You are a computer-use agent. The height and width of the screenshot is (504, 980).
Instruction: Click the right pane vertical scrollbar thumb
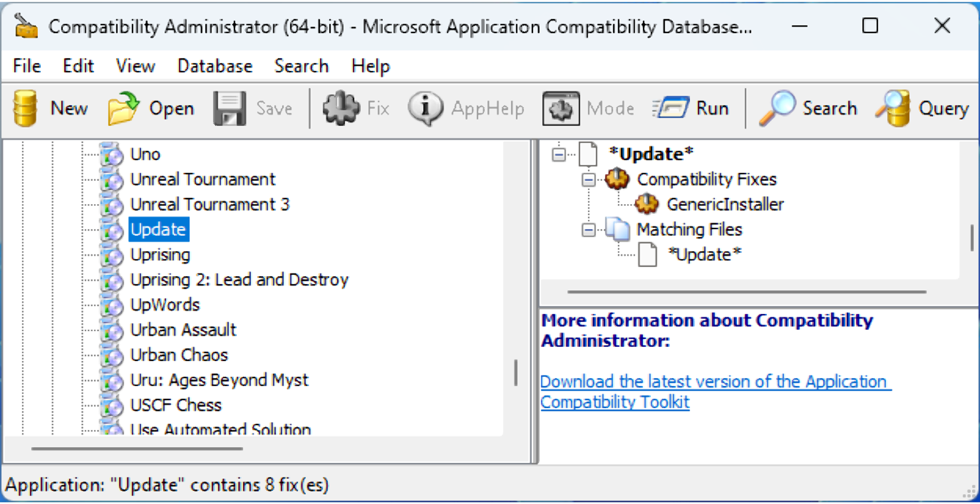[972, 237]
